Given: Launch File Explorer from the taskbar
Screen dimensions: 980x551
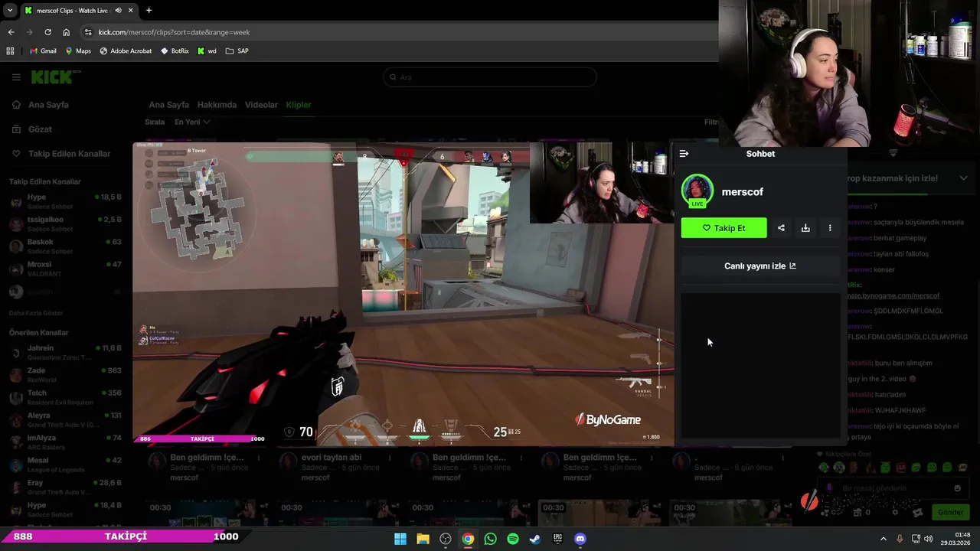Looking at the screenshot, I should [x=423, y=539].
